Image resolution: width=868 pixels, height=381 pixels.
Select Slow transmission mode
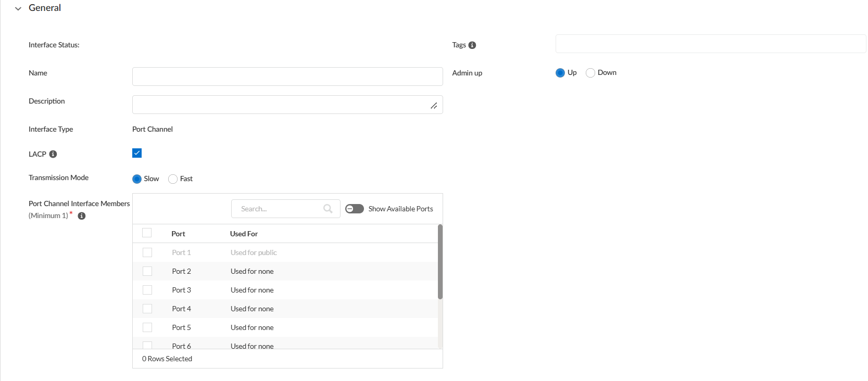(137, 179)
